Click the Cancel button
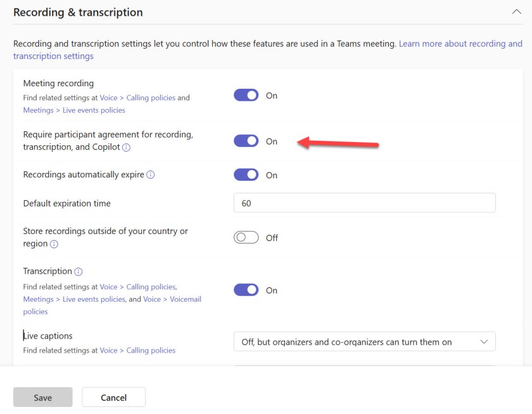Screen dimensions: 532x414 (x=113, y=397)
